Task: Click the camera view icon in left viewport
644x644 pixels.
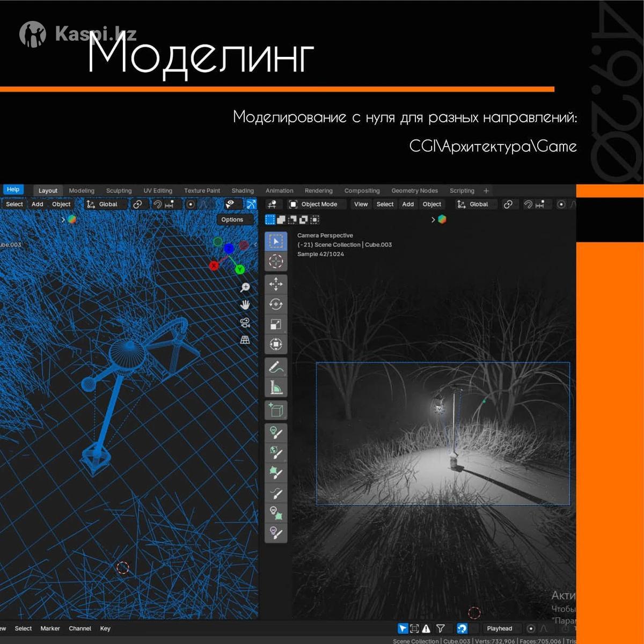Action: (x=245, y=323)
